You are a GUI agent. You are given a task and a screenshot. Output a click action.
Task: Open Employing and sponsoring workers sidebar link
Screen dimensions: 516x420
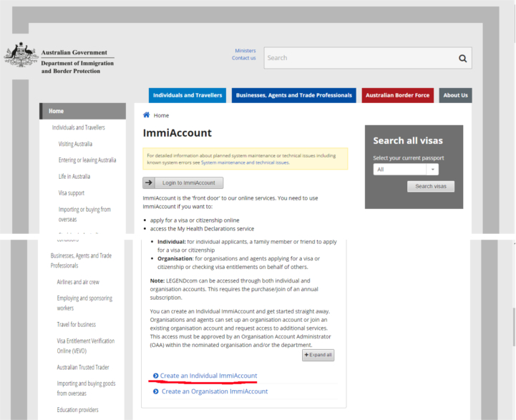(84, 303)
